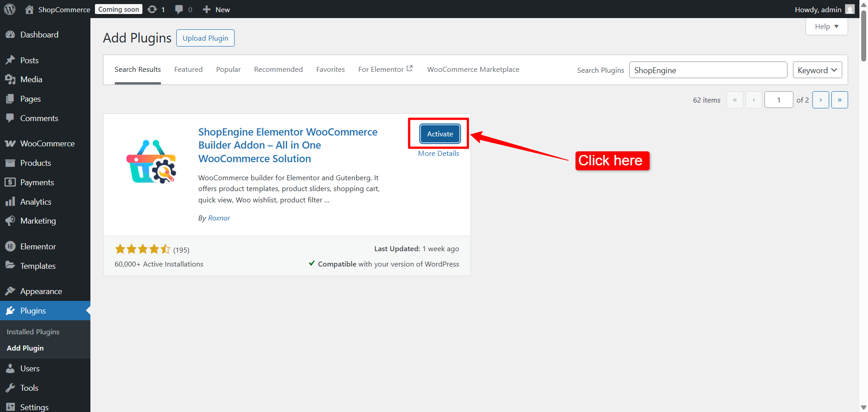Open the Templates folder icon

pos(11,266)
